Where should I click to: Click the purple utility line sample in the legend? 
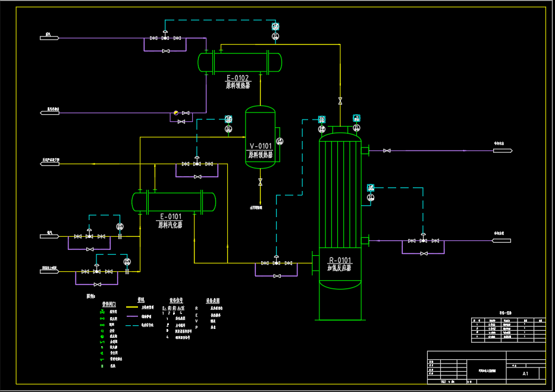click(131, 316)
